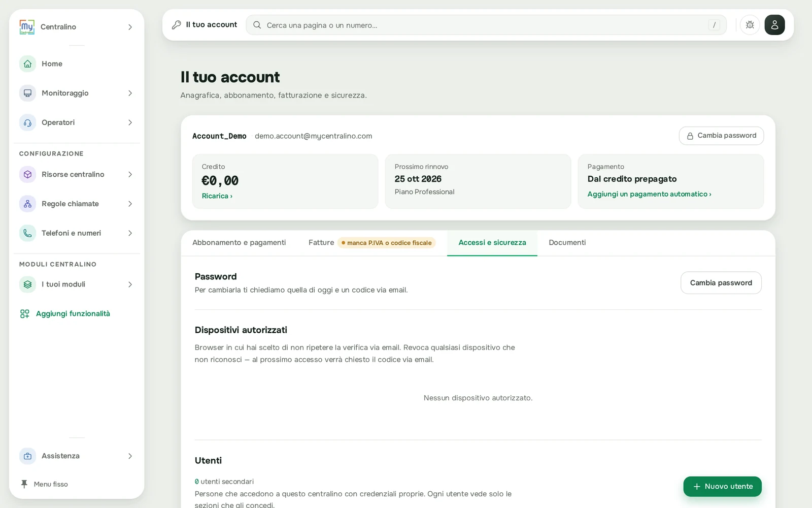
Task: Open the Assistenza first-aid icon
Action: (27, 456)
